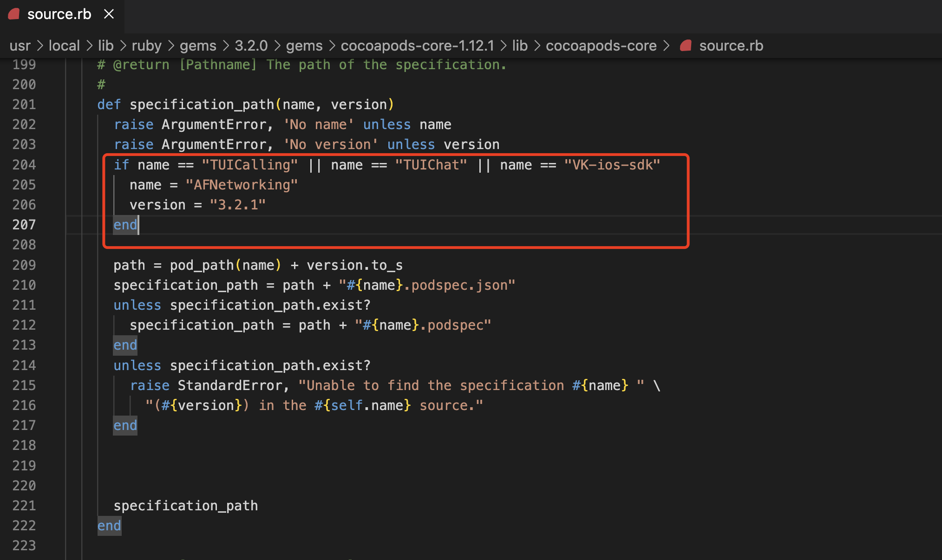Click 'self' keyword on line 216

[347, 405]
